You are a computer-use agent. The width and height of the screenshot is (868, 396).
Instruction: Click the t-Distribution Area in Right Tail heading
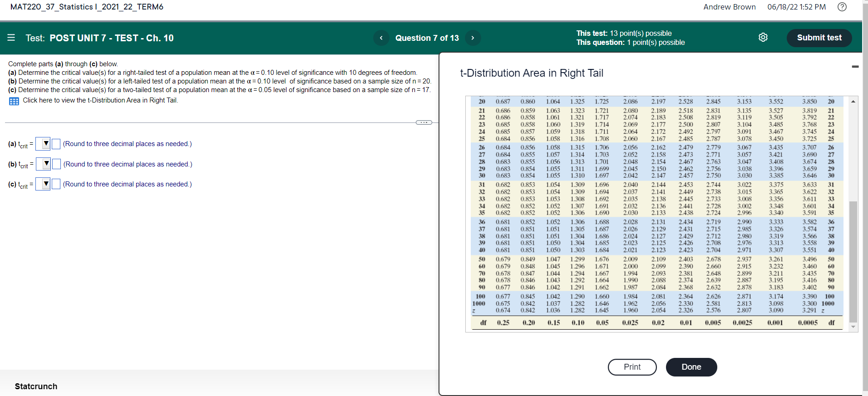click(532, 73)
